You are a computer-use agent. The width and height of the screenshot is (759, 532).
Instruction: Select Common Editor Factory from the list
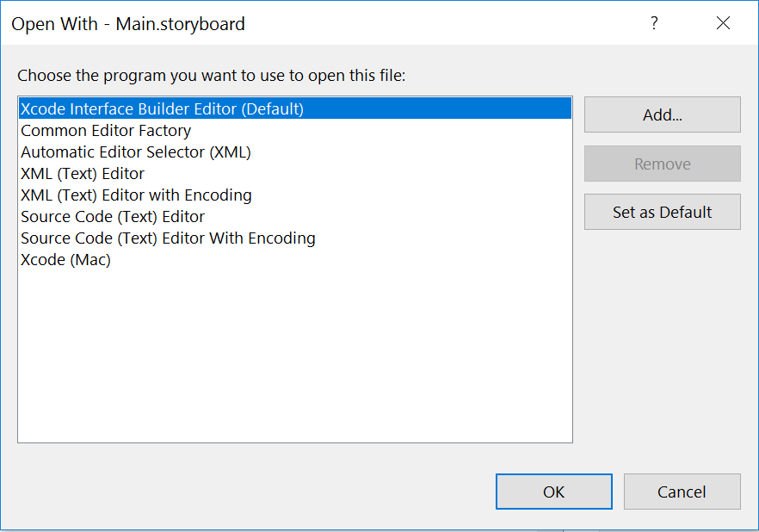click(x=106, y=130)
